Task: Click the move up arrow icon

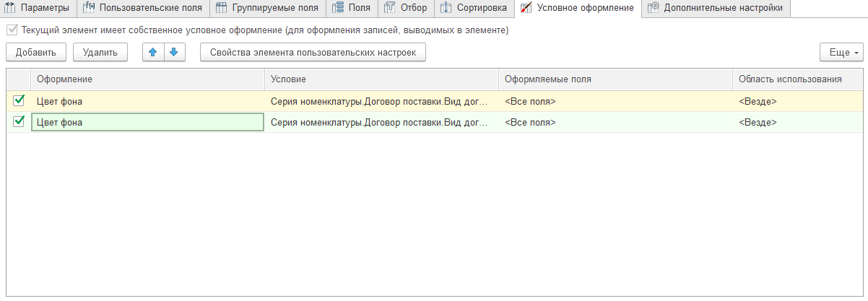Action: tap(153, 53)
